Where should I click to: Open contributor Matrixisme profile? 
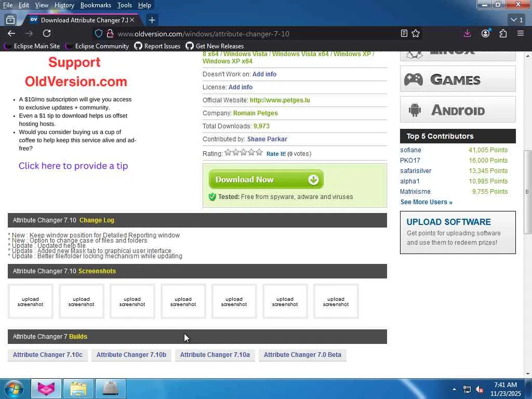[x=415, y=191]
